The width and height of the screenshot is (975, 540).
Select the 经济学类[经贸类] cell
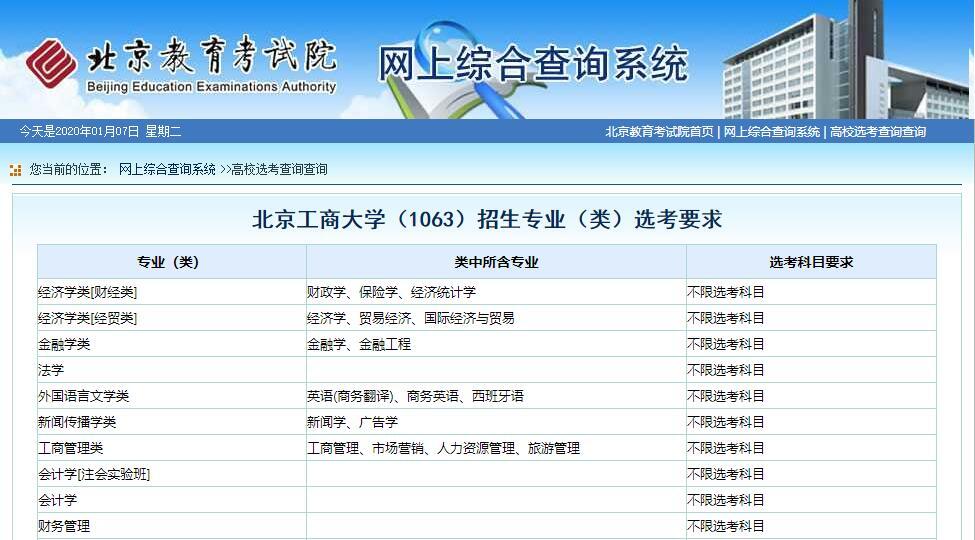172,318
